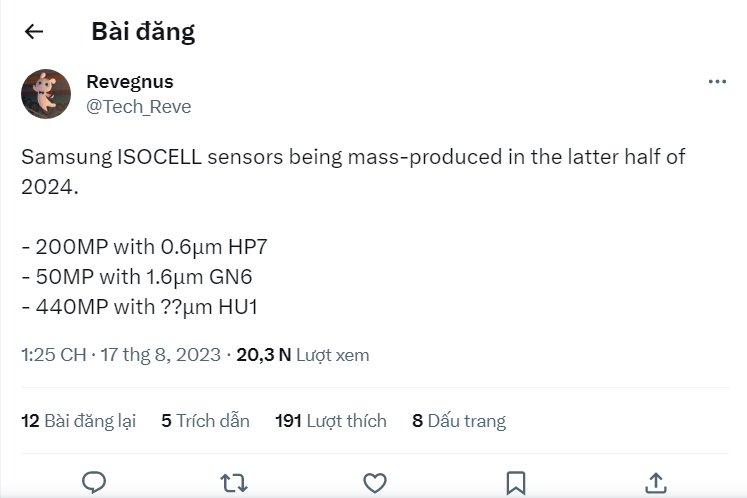Screen dimensions: 747x498
Task: Open Revegnus profile avatar
Action: point(46,94)
